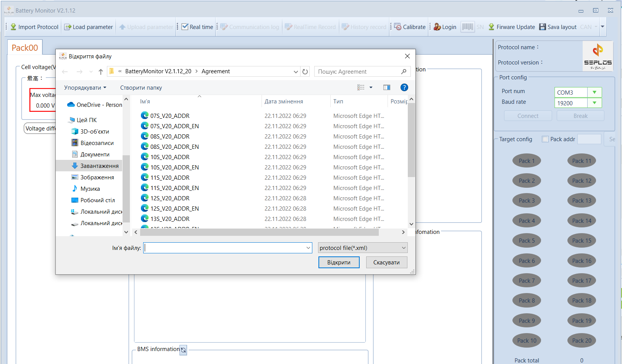The height and width of the screenshot is (364, 622).
Task: Open the Login tool
Action: pos(445,27)
